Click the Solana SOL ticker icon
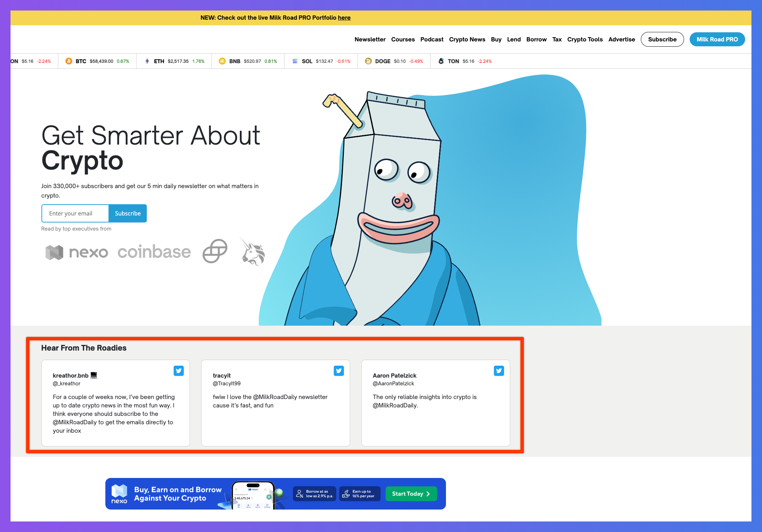Image resolution: width=762 pixels, height=532 pixels. tap(295, 61)
